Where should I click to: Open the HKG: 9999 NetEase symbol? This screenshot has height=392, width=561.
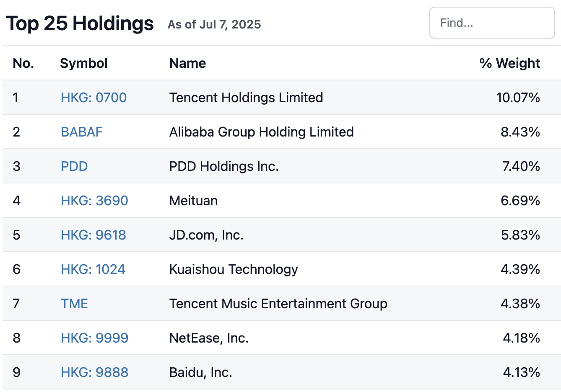(94, 338)
